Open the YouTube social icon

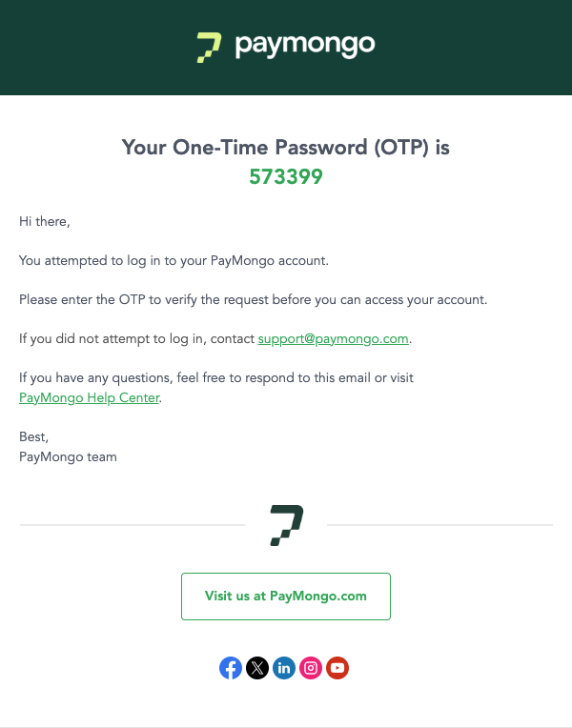coord(337,668)
